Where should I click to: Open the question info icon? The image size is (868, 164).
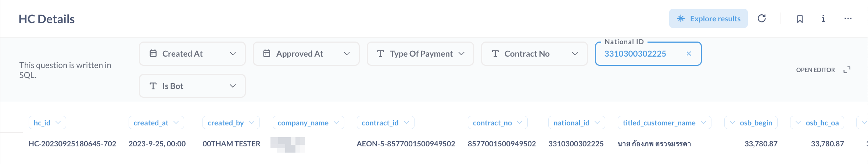pos(823,18)
